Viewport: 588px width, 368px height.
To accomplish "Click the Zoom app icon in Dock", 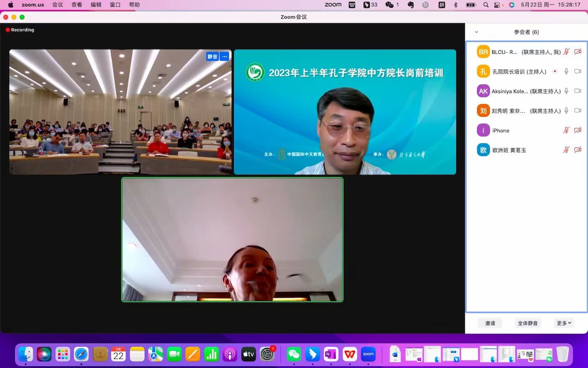I will pyautogui.click(x=368, y=354).
